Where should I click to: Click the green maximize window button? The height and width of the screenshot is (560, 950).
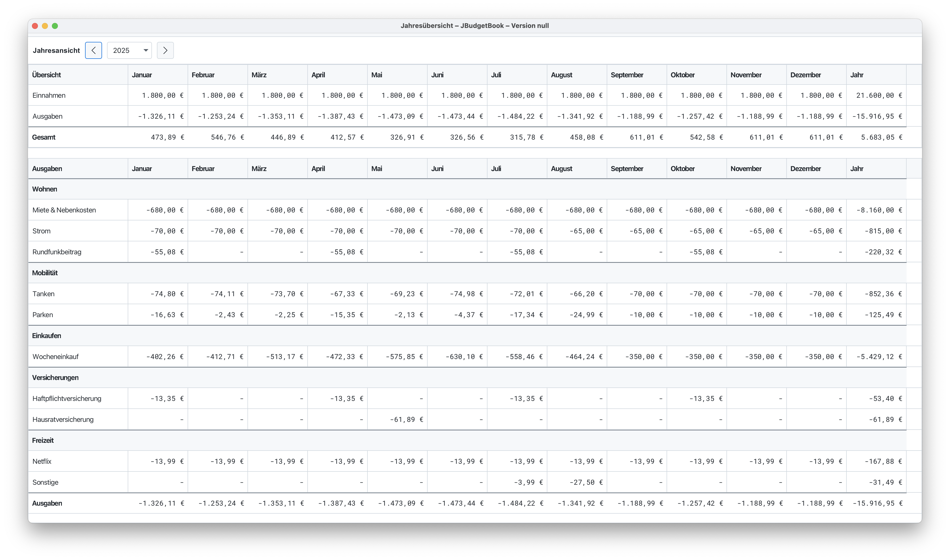tap(55, 26)
